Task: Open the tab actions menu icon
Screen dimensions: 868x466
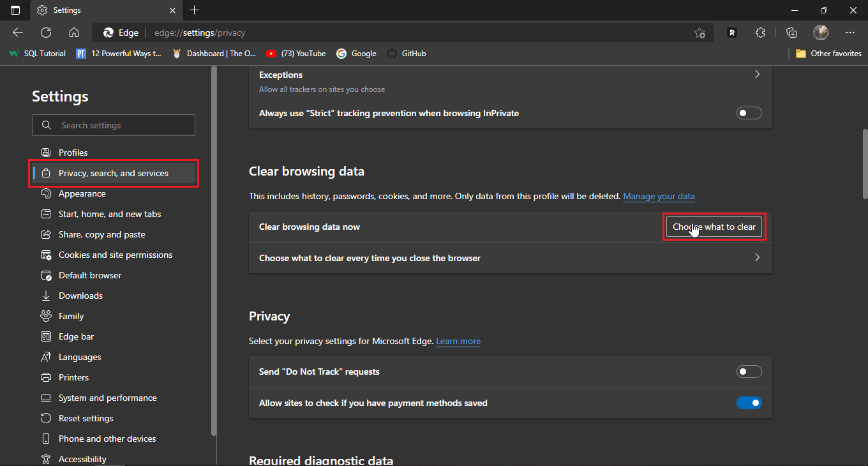Action: coord(15,10)
